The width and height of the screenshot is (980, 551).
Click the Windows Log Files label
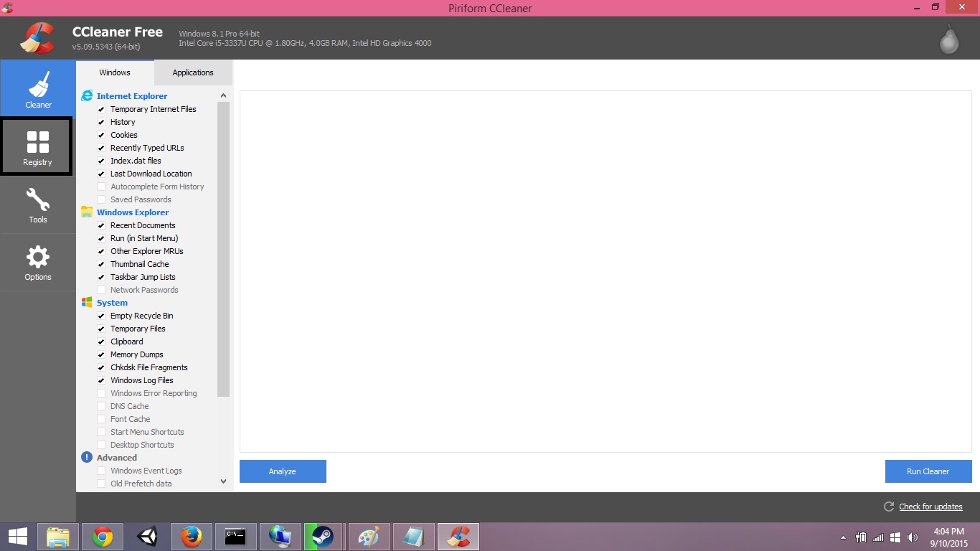pyautogui.click(x=142, y=380)
